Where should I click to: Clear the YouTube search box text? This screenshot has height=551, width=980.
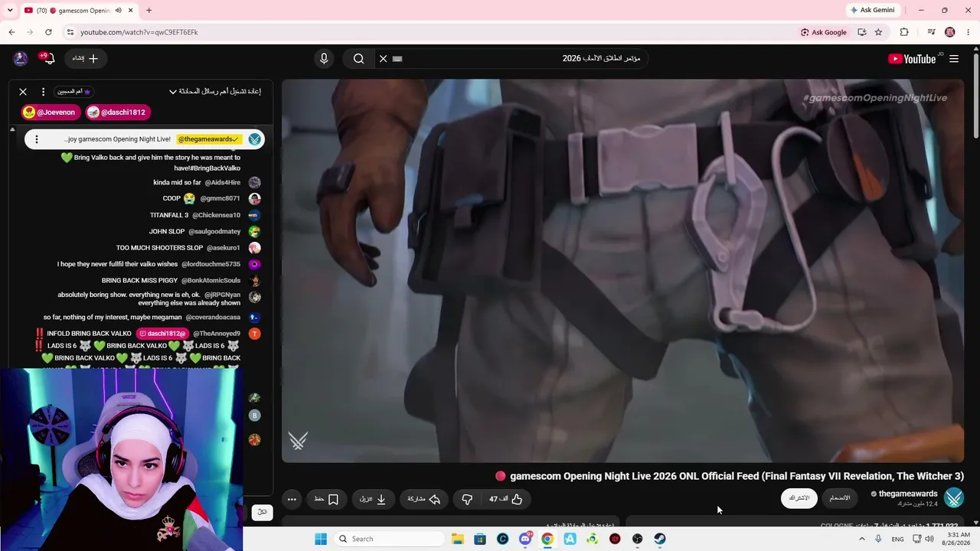(x=384, y=59)
